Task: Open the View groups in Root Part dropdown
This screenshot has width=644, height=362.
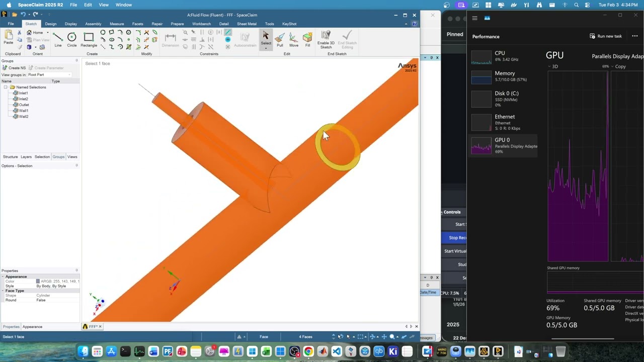Action: pos(49,74)
